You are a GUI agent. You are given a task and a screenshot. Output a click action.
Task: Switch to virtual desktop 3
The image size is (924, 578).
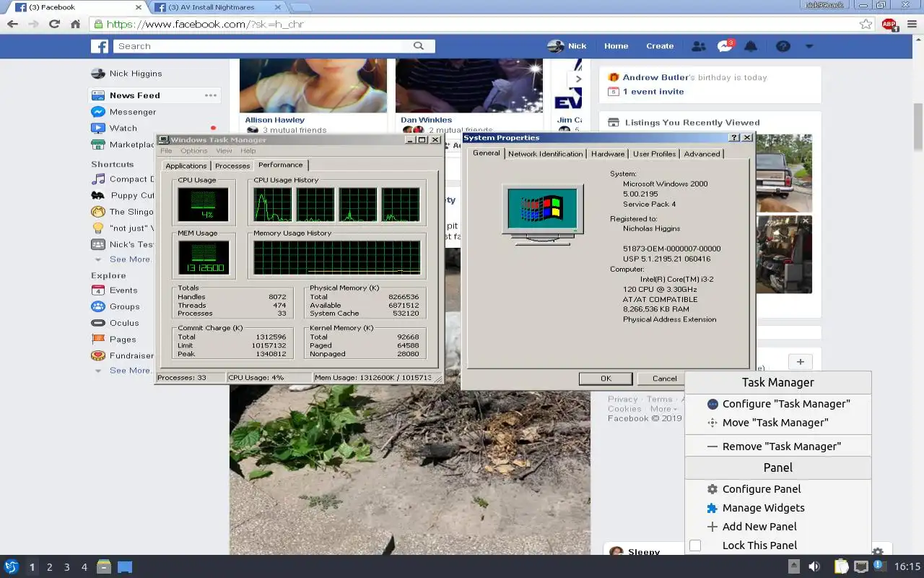(67, 567)
